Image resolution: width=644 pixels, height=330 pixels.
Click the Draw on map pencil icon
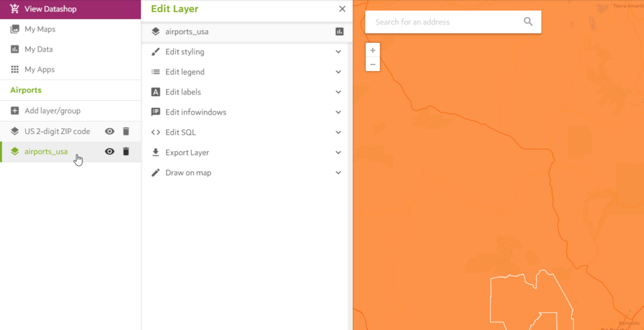click(x=155, y=173)
